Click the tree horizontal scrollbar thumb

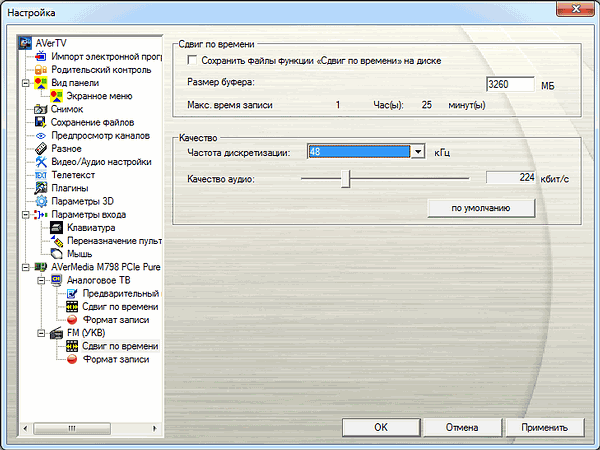pyautogui.click(x=72, y=428)
